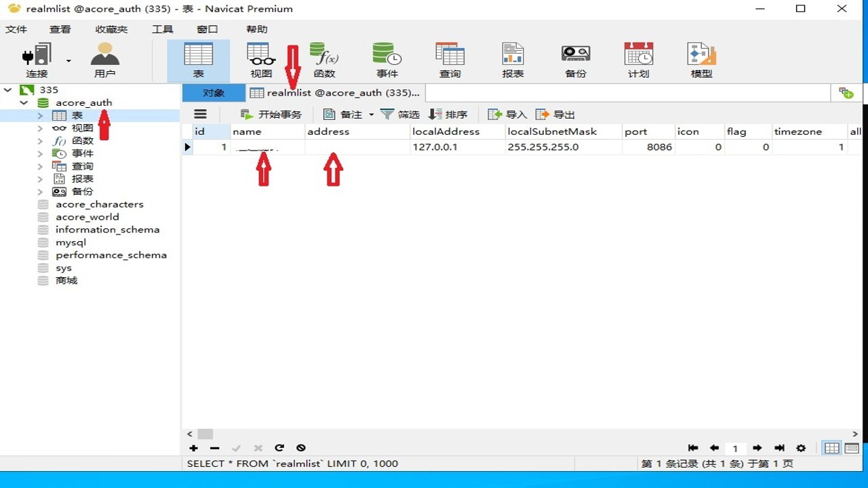Go to previous page of records
Viewport: 868px width, 488px height.
714,448
